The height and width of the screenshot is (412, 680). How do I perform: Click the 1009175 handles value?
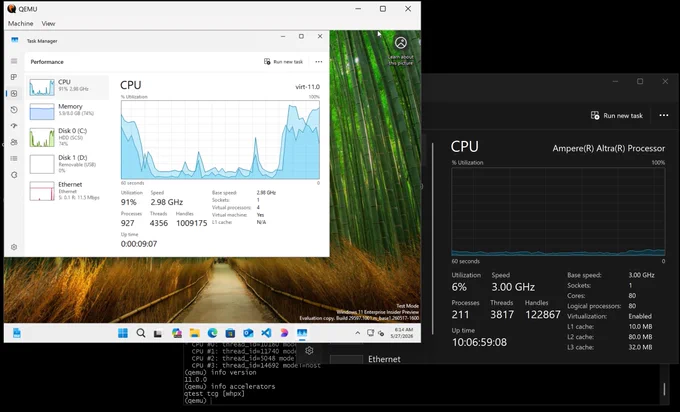[192, 223]
